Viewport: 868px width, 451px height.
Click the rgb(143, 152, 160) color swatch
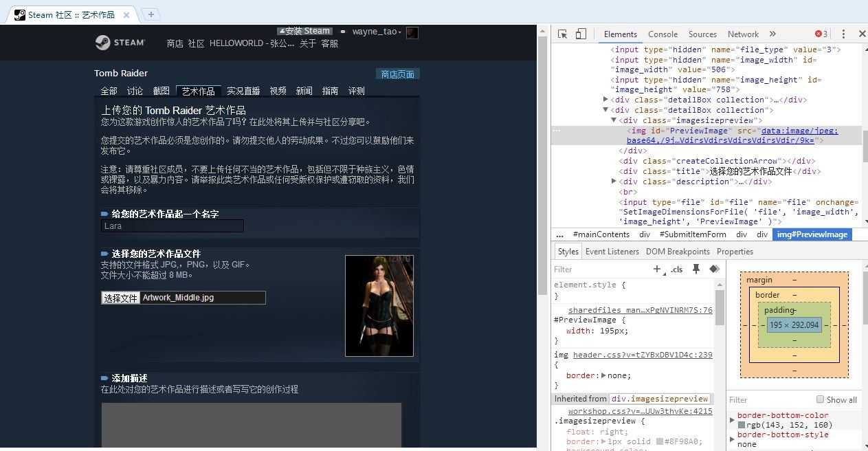pyautogui.click(x=742, y=425)
